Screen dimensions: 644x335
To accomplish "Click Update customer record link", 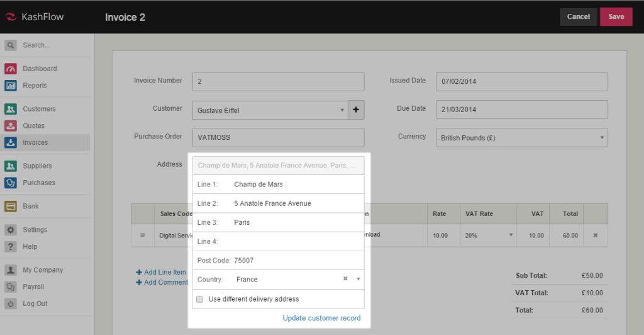I will [321, 318].
